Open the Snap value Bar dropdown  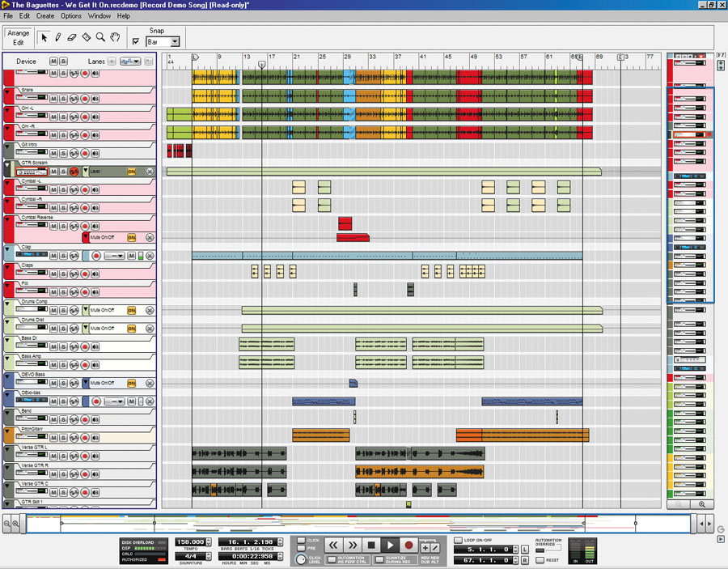point(174,41)
